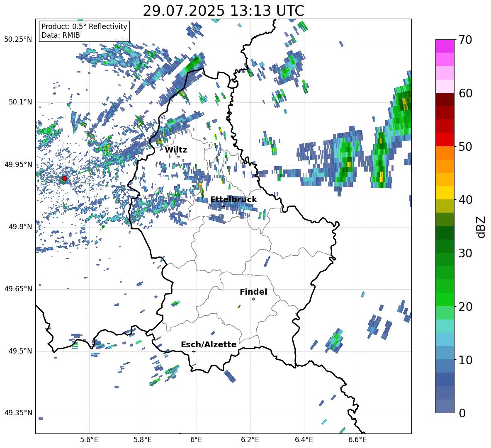The height and width of the screenshot is (448, 491).
Task: Click the 6.2°E longitude label
Action: (x=250, y=440)
